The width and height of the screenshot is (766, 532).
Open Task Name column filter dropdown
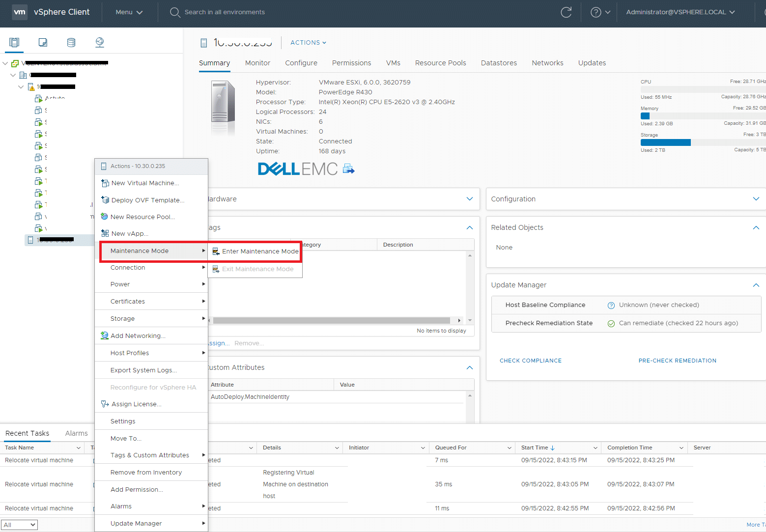(79, 448)
